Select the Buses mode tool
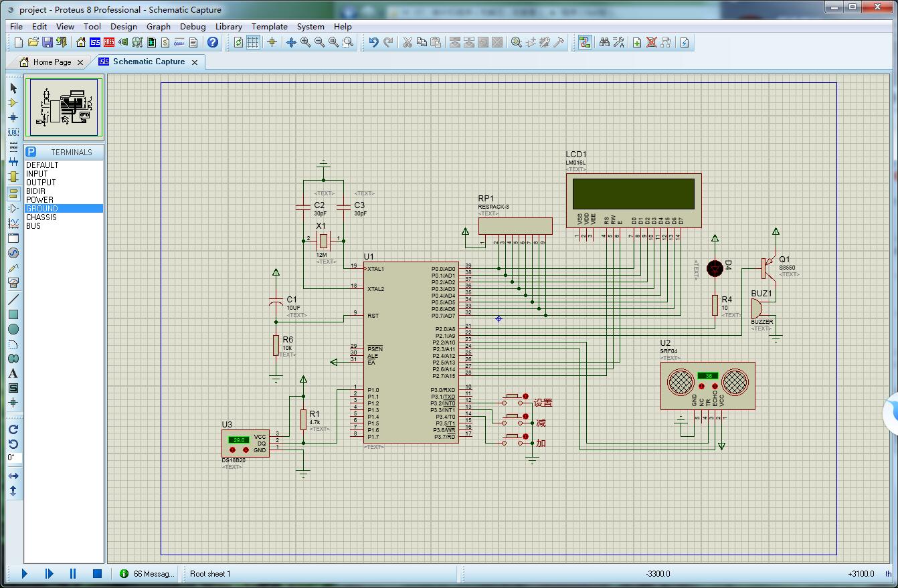 pos(13,162)
